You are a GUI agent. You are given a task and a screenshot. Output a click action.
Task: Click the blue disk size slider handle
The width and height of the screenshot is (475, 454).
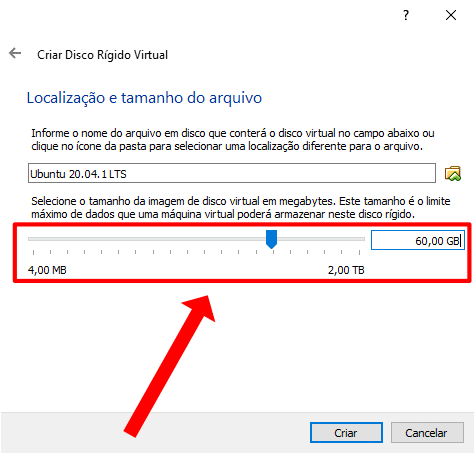271,239
